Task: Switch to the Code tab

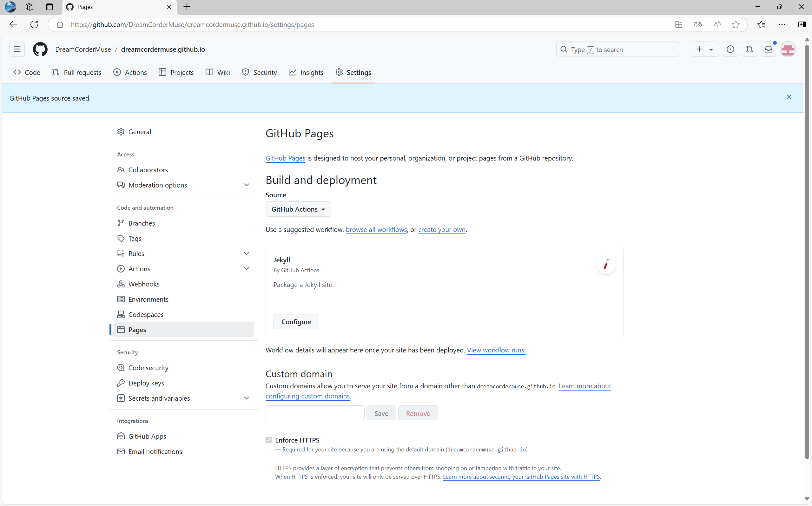Action: click(x=27, y=72)
